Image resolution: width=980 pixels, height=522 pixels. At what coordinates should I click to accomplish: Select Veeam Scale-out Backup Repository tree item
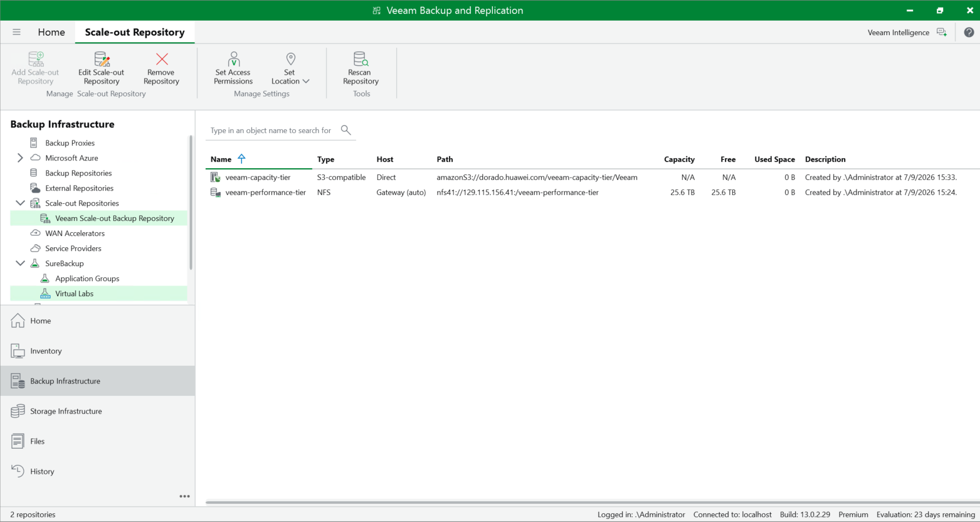115,218
